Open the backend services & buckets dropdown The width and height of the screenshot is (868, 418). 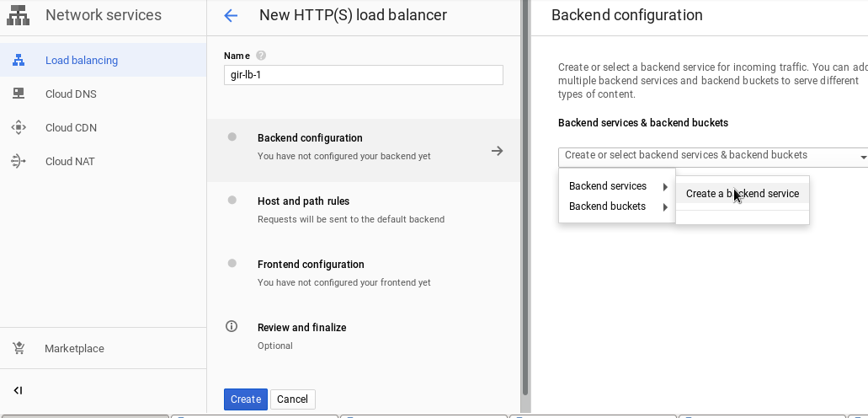712,156
